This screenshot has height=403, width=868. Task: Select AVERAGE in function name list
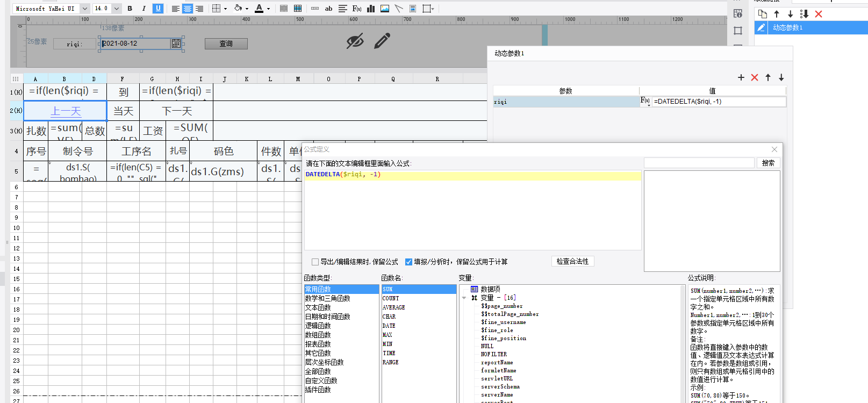tap(393, 307)
